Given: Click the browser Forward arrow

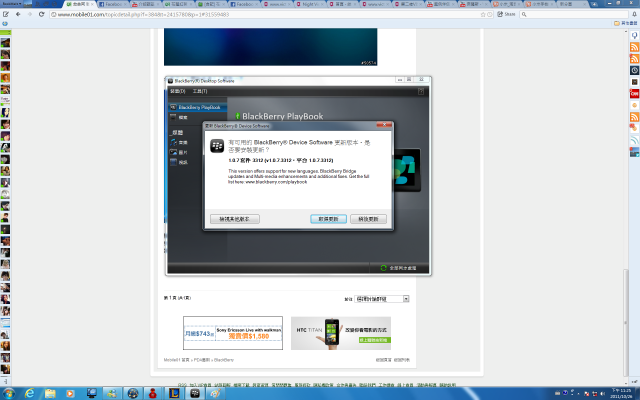Looking at the screenshot, I should pyautogui.click(x=29, y=14).
